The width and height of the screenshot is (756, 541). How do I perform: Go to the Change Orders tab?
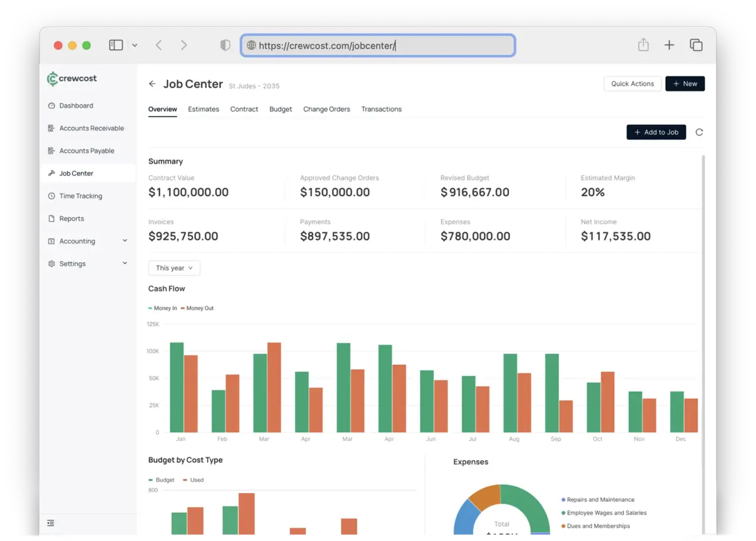[x=326, y=110]
